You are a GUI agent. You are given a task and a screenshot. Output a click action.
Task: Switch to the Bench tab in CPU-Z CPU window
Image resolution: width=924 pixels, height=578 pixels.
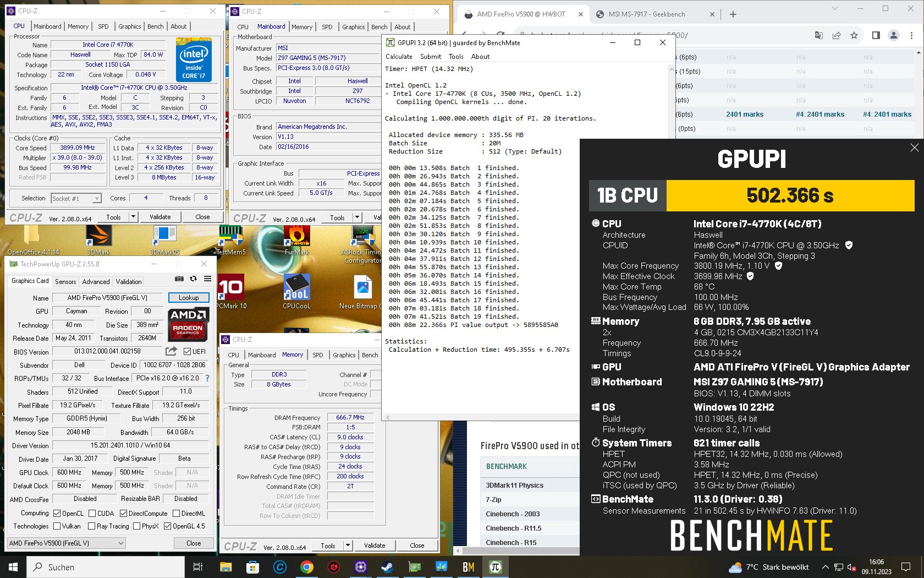click(156, 26)
